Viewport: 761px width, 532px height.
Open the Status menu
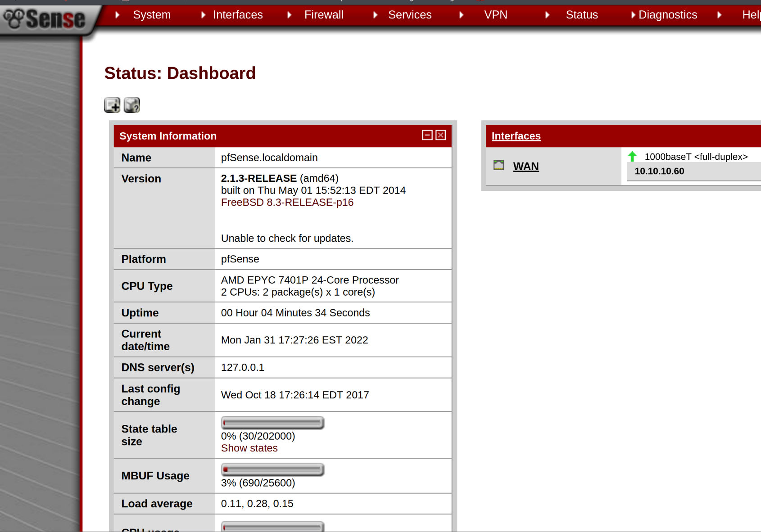581,15
